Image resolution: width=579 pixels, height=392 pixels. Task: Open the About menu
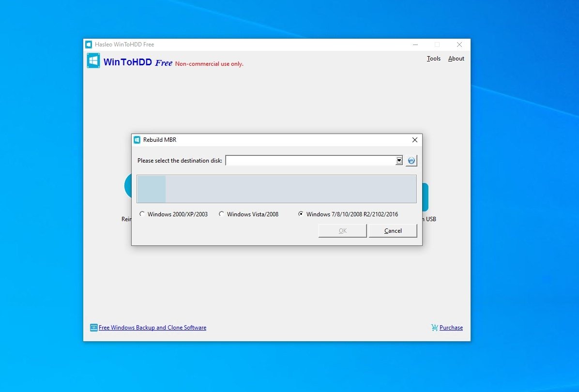point(456,59)
